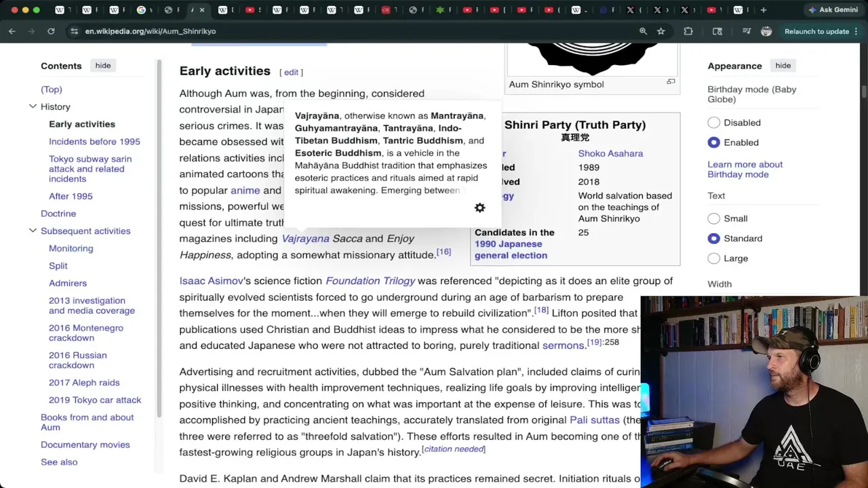Open the sermons link

[563, 345]
